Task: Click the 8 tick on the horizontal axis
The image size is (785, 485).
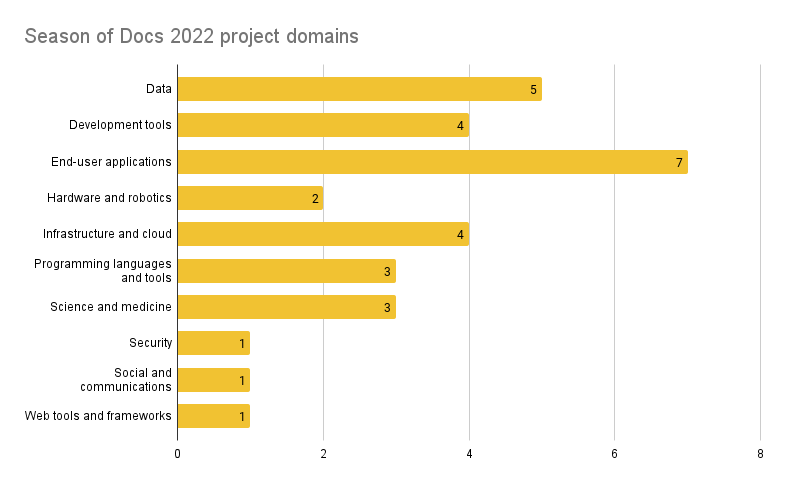Action: click(760, 453)
